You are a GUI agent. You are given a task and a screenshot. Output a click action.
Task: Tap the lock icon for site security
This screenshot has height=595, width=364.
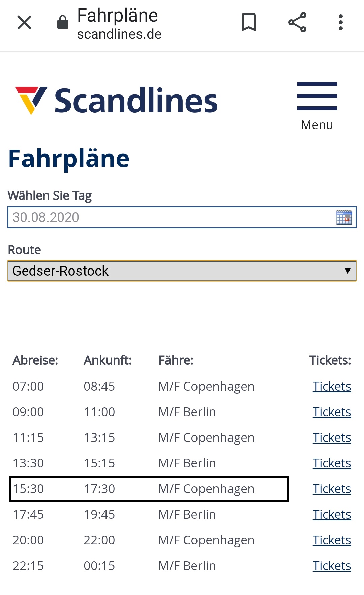click(63, 23)
